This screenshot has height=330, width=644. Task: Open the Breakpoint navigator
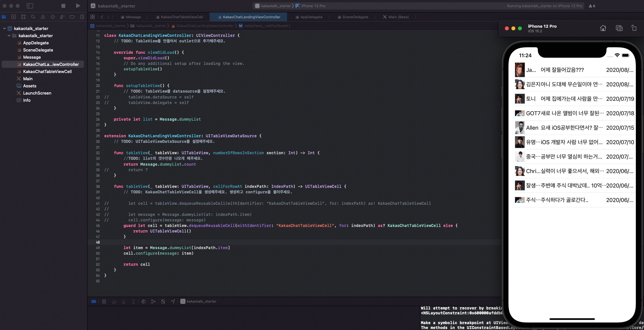pyautogui.click(x=72, y=17)
